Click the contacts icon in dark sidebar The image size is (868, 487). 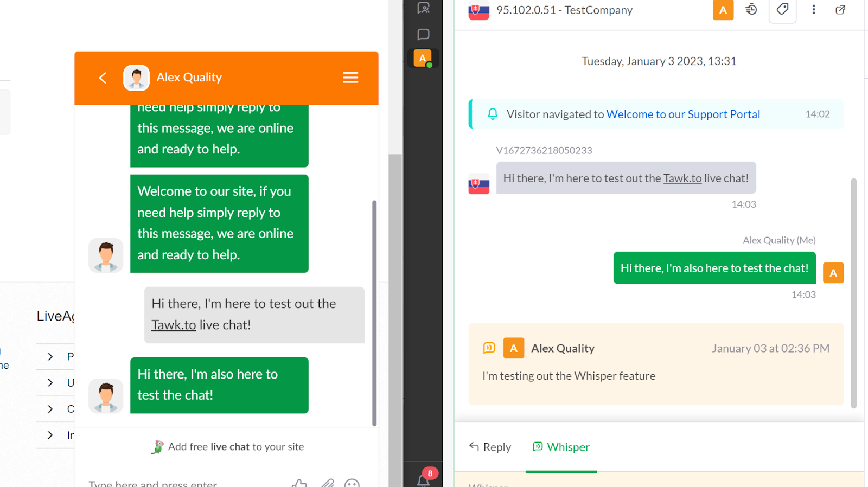[x=423, y=8]
